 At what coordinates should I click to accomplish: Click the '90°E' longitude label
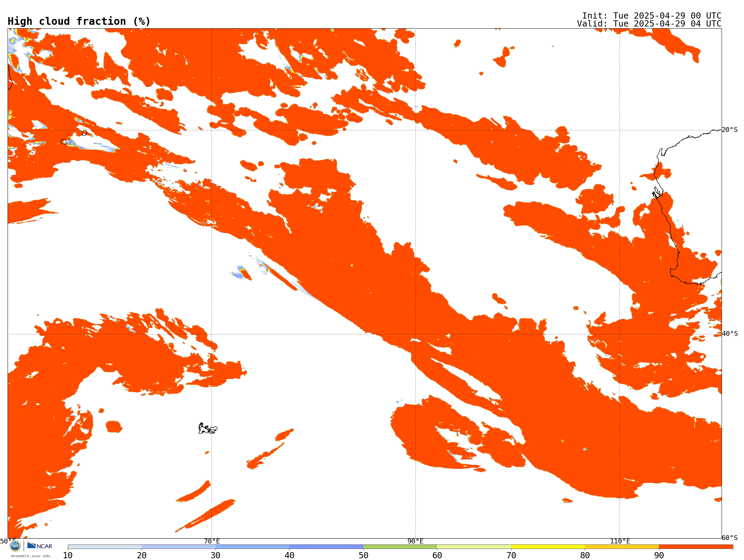coord(415,541)
